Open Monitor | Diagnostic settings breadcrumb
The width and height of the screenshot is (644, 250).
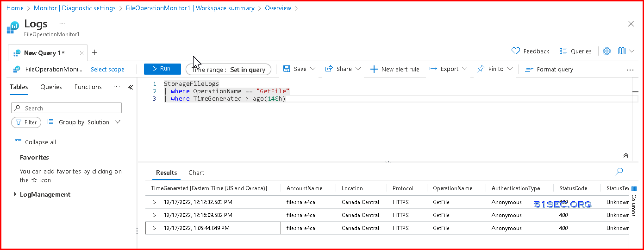[75, 8]
